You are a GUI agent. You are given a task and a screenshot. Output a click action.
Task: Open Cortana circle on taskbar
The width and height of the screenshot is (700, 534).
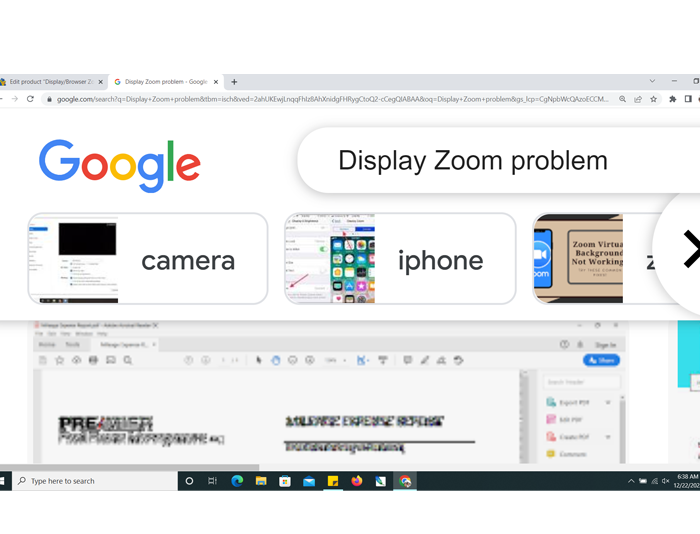click(189, 481)
